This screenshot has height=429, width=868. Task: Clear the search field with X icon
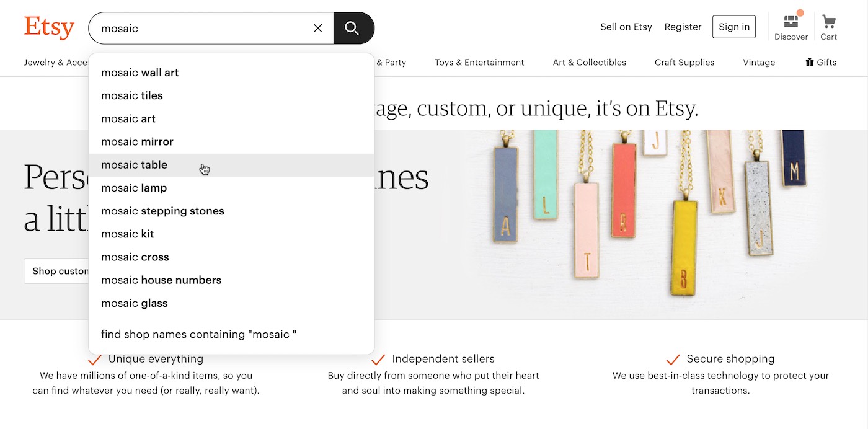(318, 28)
